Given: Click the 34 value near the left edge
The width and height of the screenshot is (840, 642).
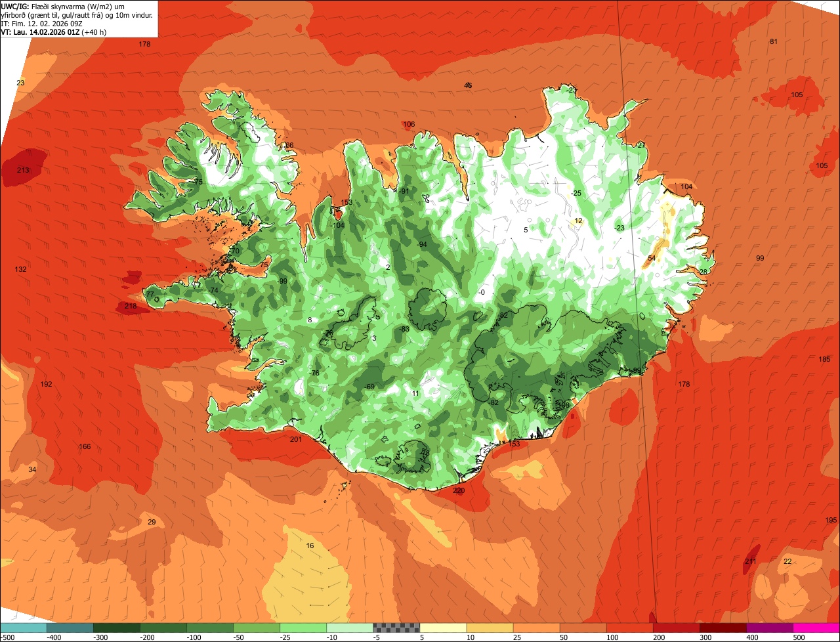Looking at the screenshot, I should pyautogui.click(x=32, y=469).
